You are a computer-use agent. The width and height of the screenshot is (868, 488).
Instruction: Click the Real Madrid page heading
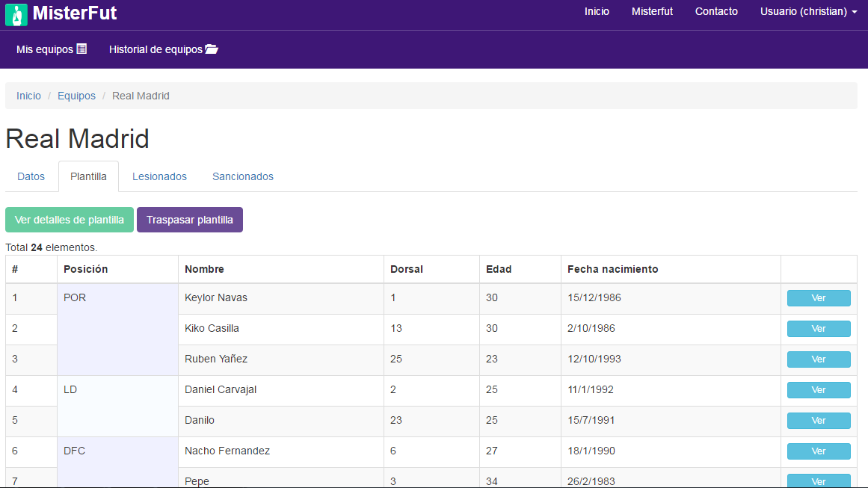(78, 138)
